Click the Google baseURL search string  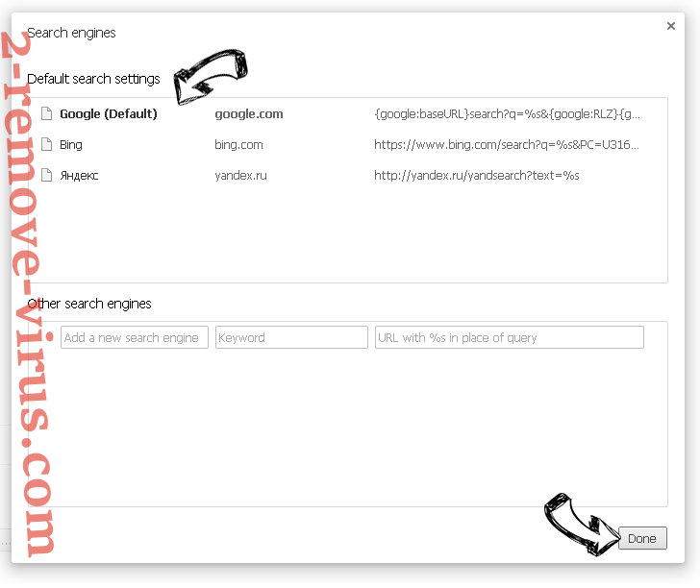coord(507,113)
